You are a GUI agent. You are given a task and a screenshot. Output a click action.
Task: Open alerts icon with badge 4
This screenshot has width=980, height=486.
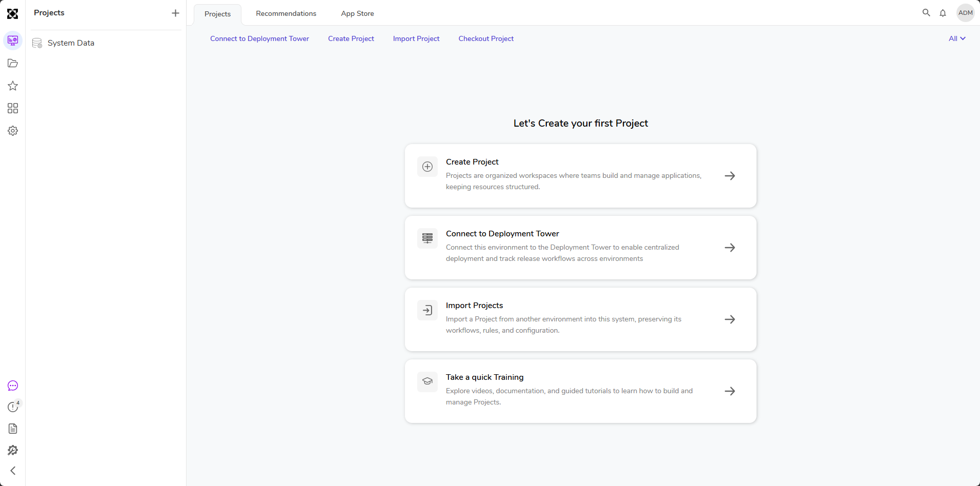(x=13, y=407)
